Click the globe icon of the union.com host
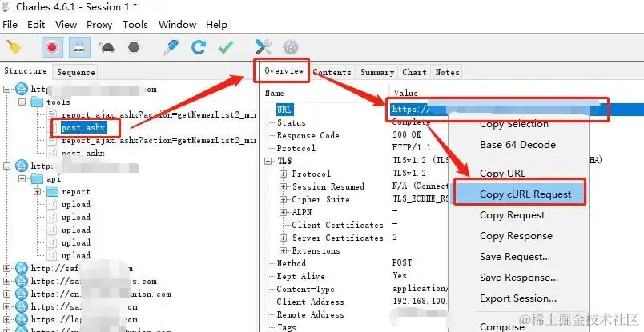644x332 pixels. (22, 294)
